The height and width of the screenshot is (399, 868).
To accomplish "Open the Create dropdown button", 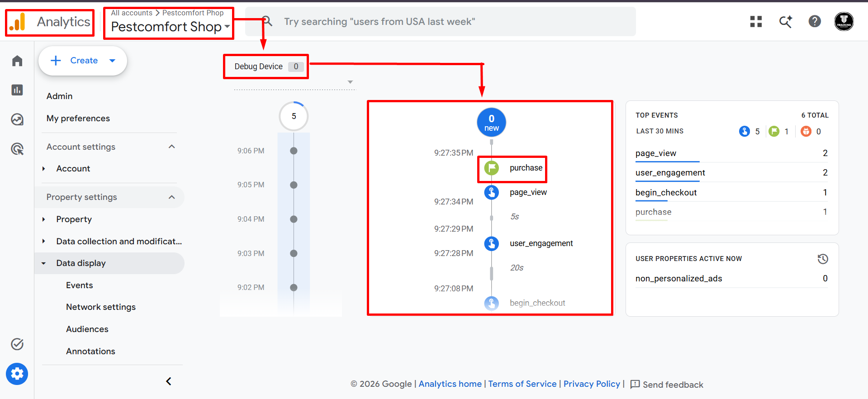I will point(83,61).
